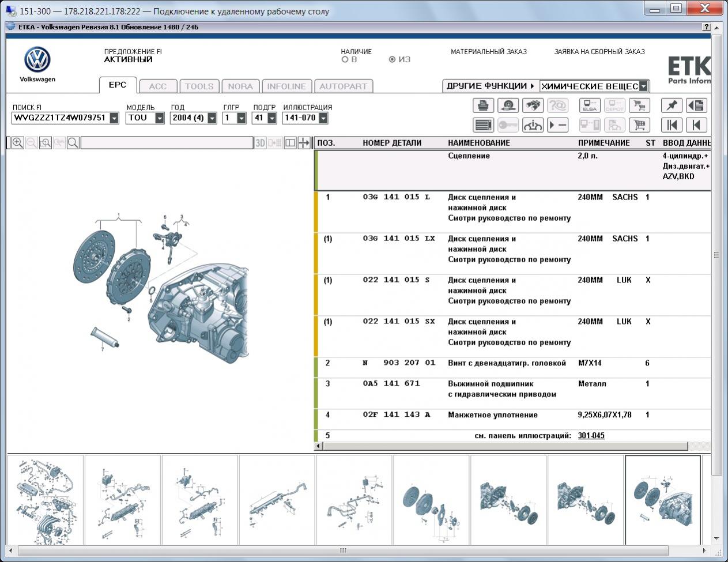Click the vehicle info icon
The image size is (728, 562).
coord(533,125)
